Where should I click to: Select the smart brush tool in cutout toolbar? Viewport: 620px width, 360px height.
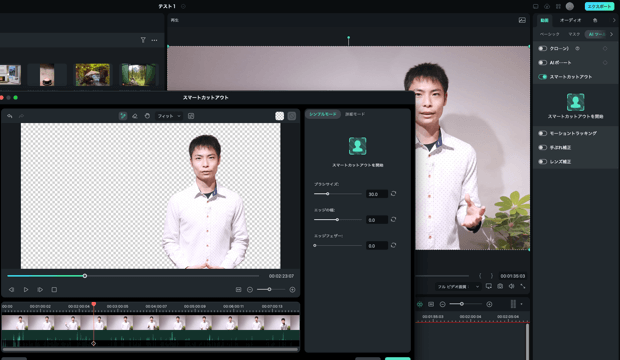point(123,116)
